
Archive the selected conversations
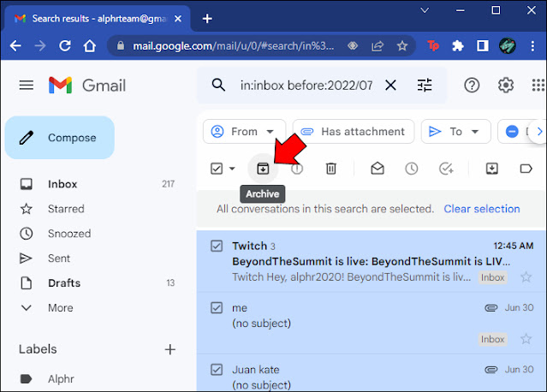[263, 169]
